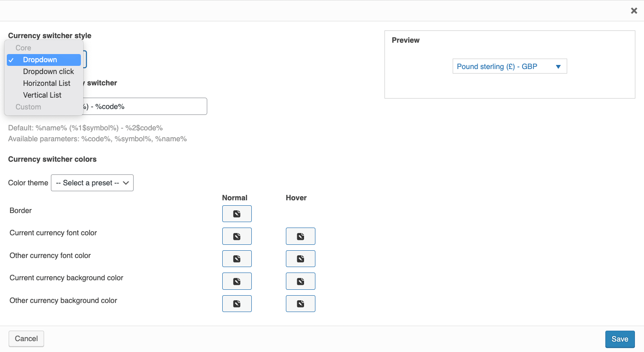Save the currency switcher settings
Screen dimensions: 644x352
pos(619,339)
